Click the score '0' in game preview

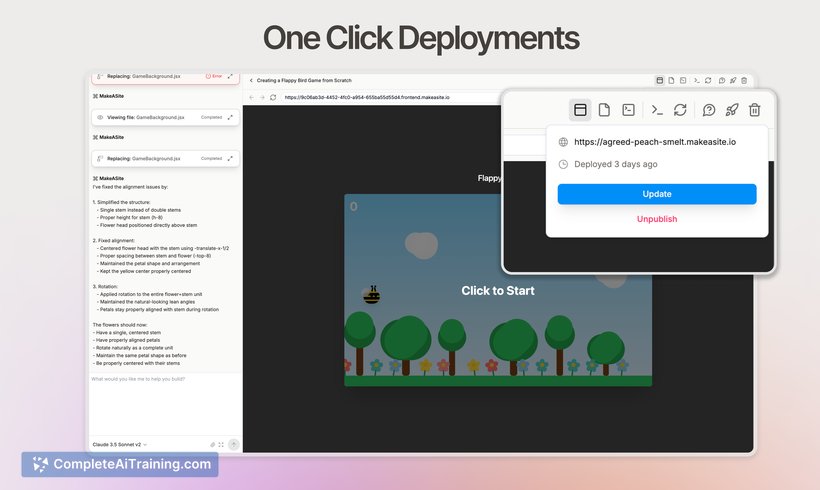coord(354,207)
